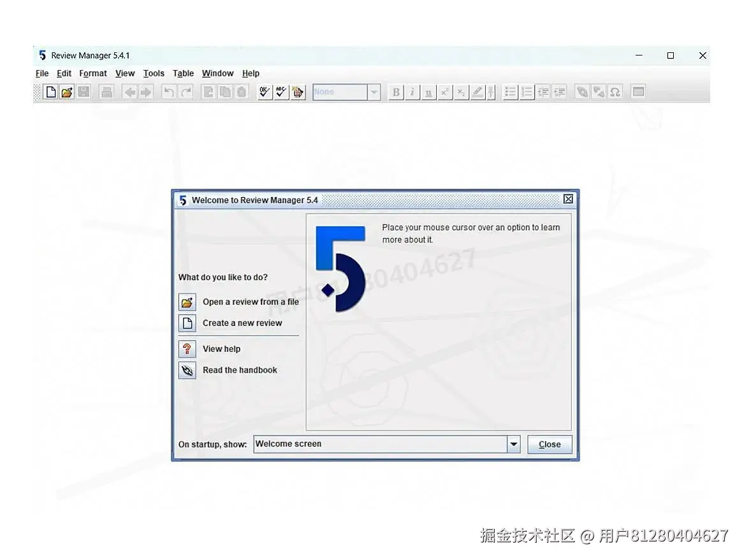Apply superscript formatting
This screenshot has height=560, width=744.
click(444, 92)
